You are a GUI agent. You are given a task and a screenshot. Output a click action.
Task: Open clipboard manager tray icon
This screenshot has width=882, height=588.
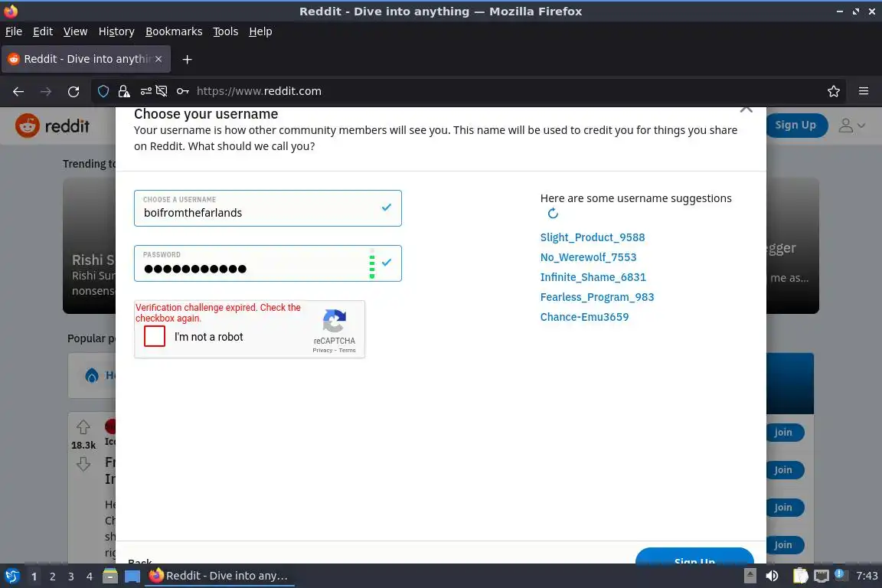tap(800, 576)
